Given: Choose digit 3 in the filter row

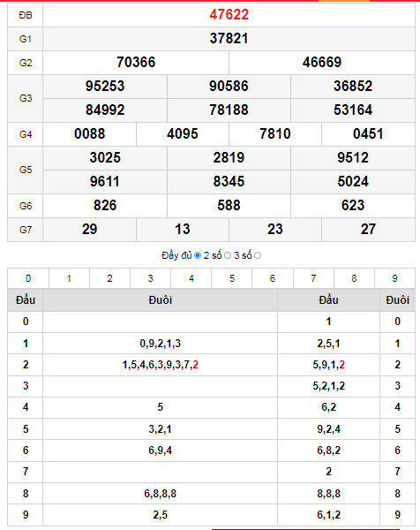Looking at the screenshot, I should pos(151,278).
